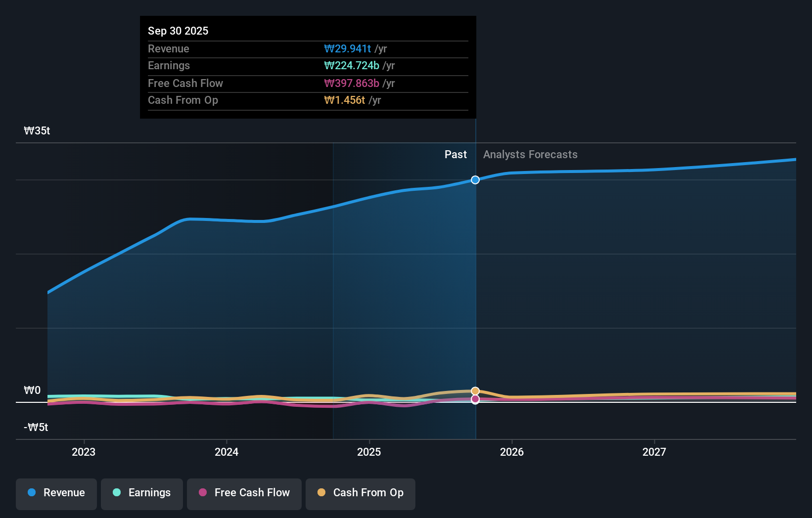Click the yellow Cash From Op legend dot
Image resolution: width=812 pixels, height=518 pixels.
[322, 493]
